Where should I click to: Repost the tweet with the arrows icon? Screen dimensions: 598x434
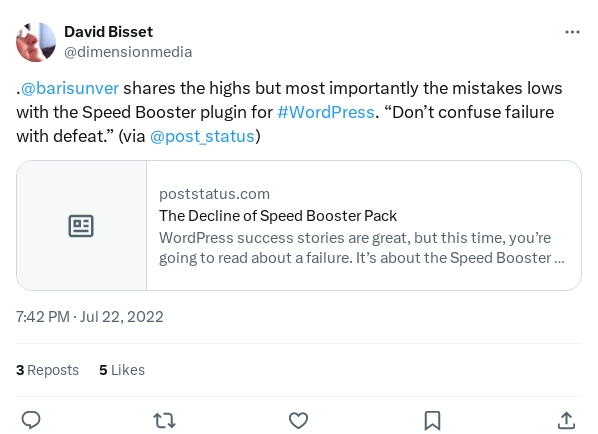click(164, 420)
